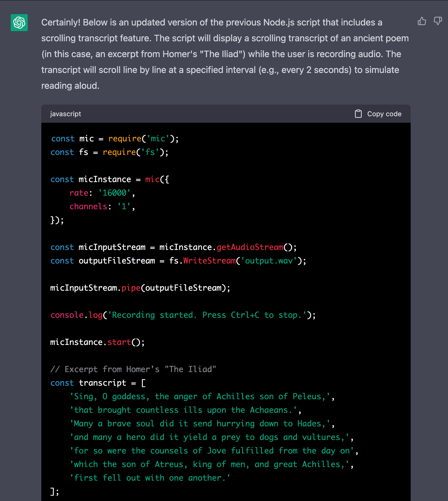448x501 pixels.
Task: Click the 'output.wav' filename string
Action: pos(269,261)
